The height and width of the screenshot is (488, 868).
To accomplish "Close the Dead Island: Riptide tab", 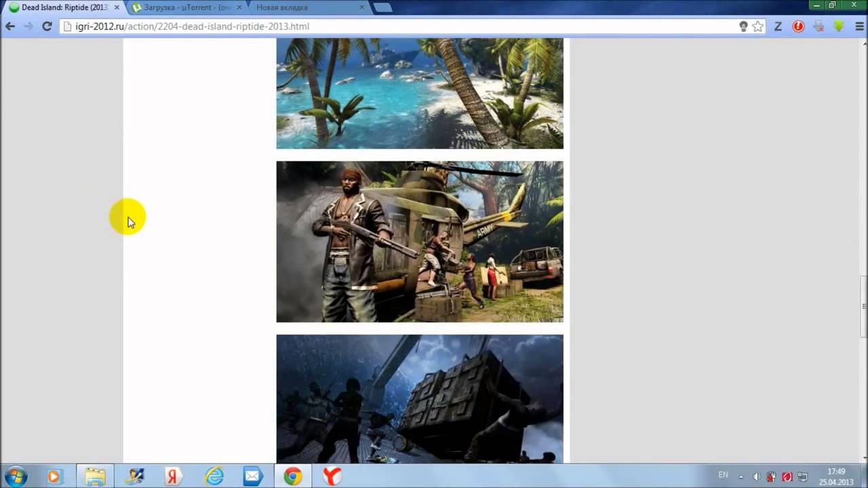I will click(x=116, y=8).
